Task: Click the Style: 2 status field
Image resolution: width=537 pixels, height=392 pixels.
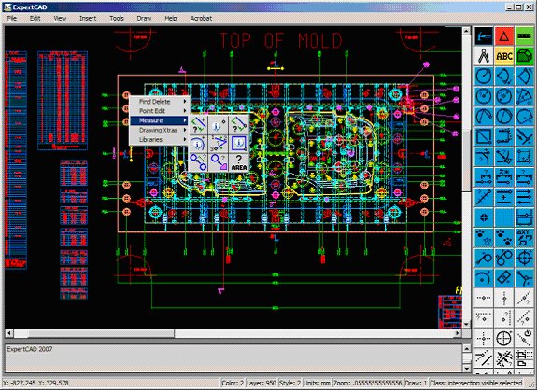Action: (x=290, y=383)
